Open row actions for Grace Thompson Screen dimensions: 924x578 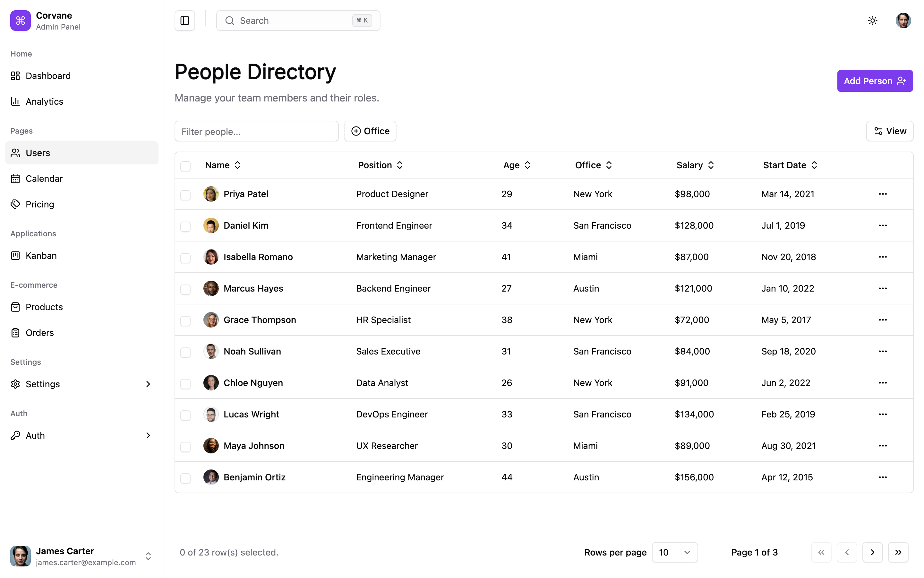(883, 320)
